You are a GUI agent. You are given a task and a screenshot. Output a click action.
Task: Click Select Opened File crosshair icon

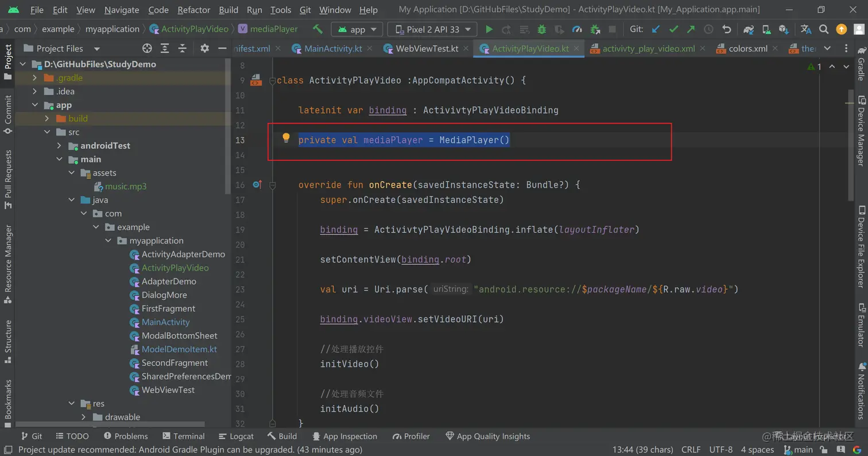(147, 48)
